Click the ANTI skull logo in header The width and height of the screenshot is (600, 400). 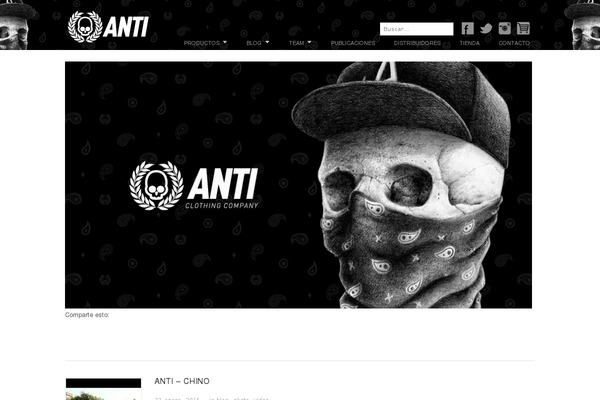coord(108,26)
